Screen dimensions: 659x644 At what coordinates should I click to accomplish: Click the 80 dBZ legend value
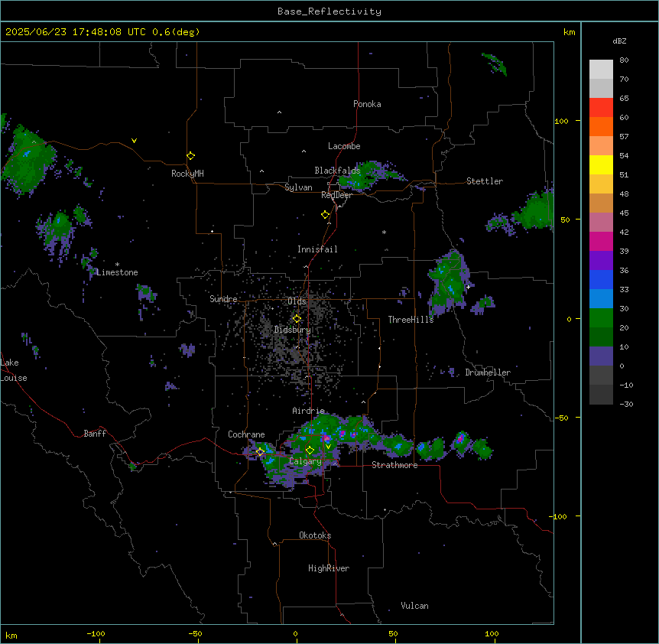[x=624, y=60]
